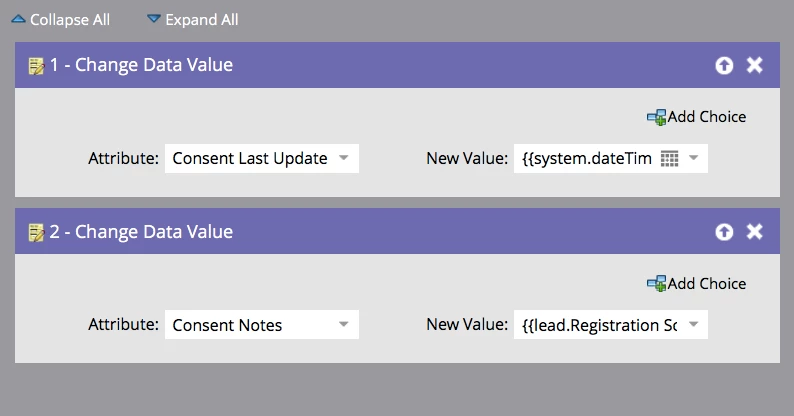
Task: Click the Expand All link
Action: click(201, 20)
